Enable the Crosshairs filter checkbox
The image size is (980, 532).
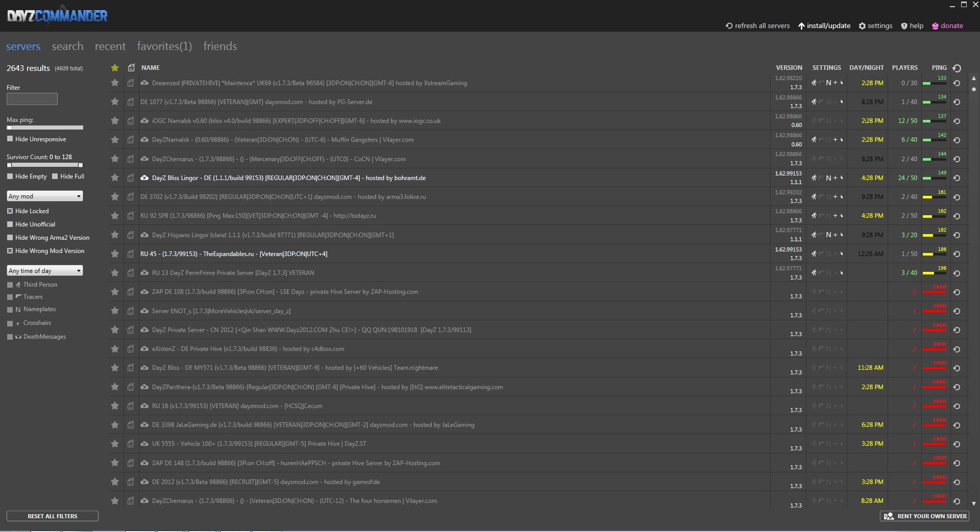pyautogui.click(x=10, y=323)
